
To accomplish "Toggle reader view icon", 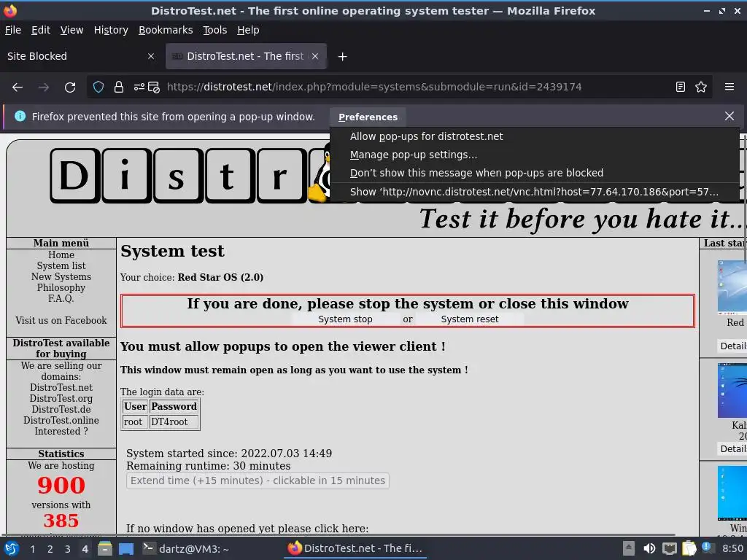I will click(681, 87).
